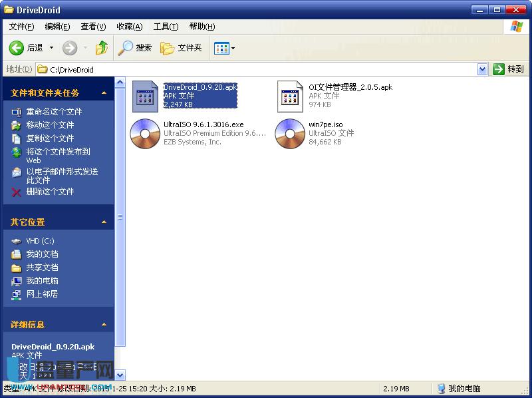Viewport: 532px width, 398px height.
Task: Click the Back arrow toolbar button
Action: point(18,48)
